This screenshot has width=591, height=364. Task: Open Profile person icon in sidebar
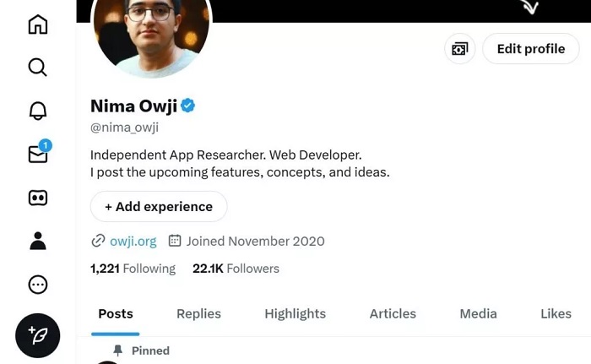(x=38, y=241)
